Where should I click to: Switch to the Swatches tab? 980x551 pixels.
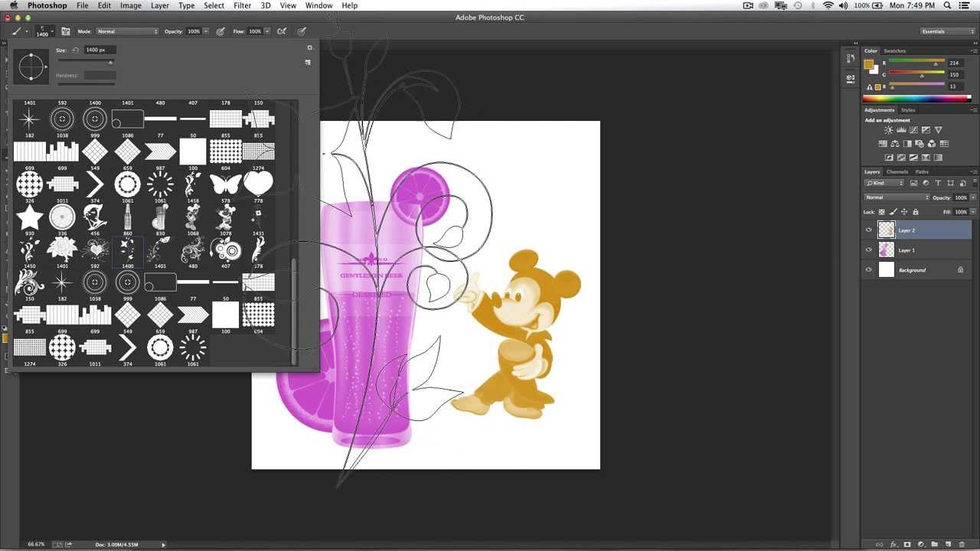point(894,51)
